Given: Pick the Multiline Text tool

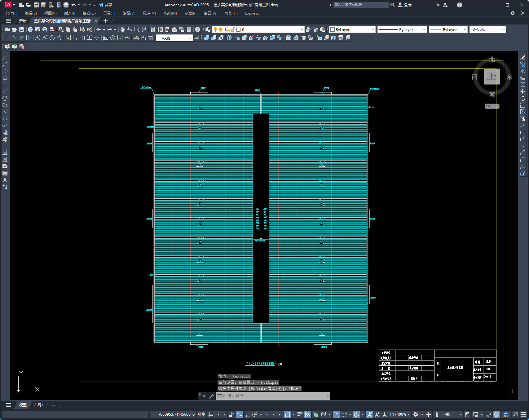Looking at the screenshot, I should (x=5, y=180).
